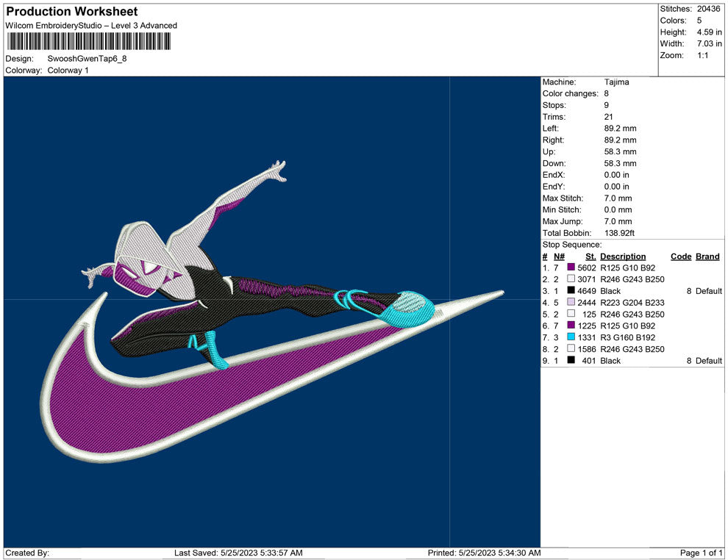Click the 'Brand' column header
The height and width of the screenshot is (560, 728).
(707, 256)
